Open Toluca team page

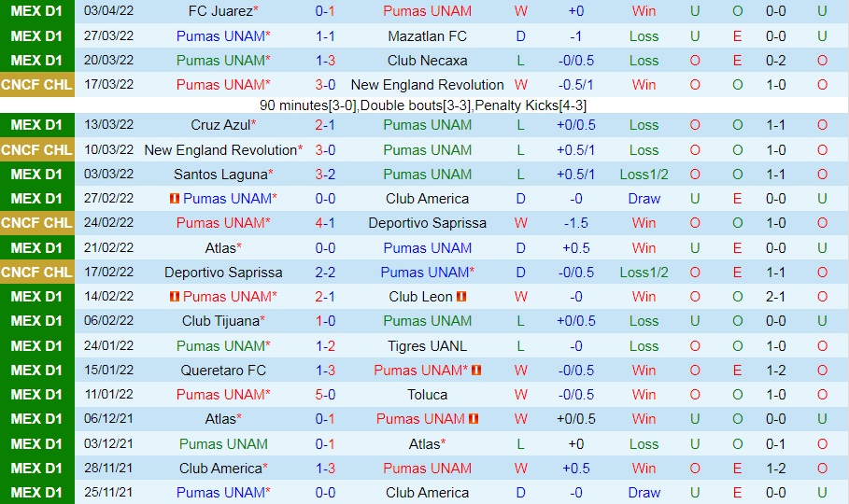pos(427,395)
